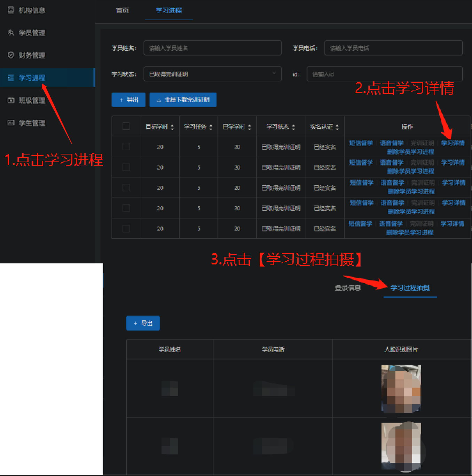This screenshot has width=472, height=476.
Task: Open the second face recognition photo thumbnail
Action: 401,446
